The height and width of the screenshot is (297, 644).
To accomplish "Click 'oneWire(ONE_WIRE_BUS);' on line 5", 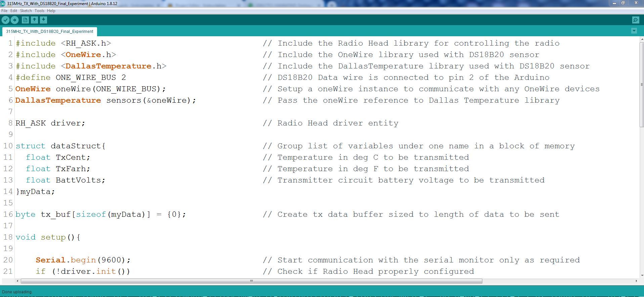I will [x=111, y=89].
